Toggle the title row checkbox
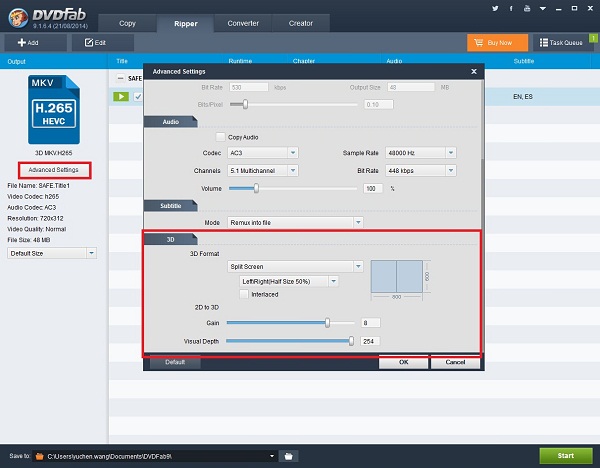 click(138, 97)
